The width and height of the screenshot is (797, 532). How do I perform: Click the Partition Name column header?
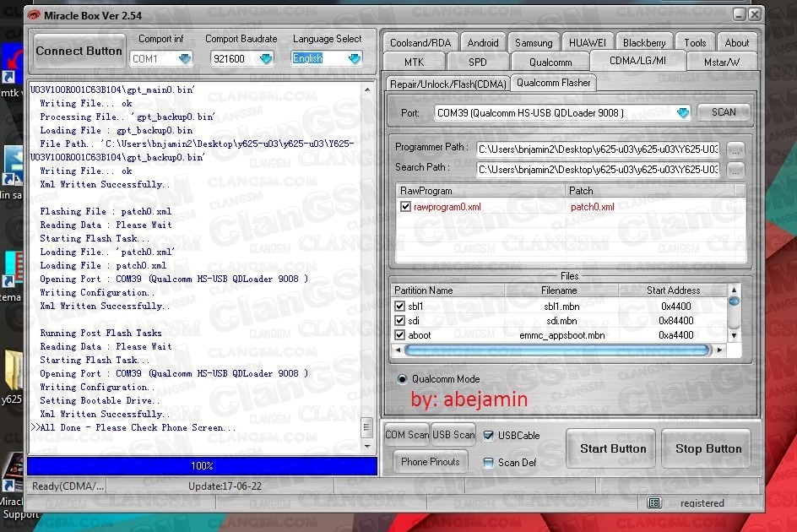[447, 290]
